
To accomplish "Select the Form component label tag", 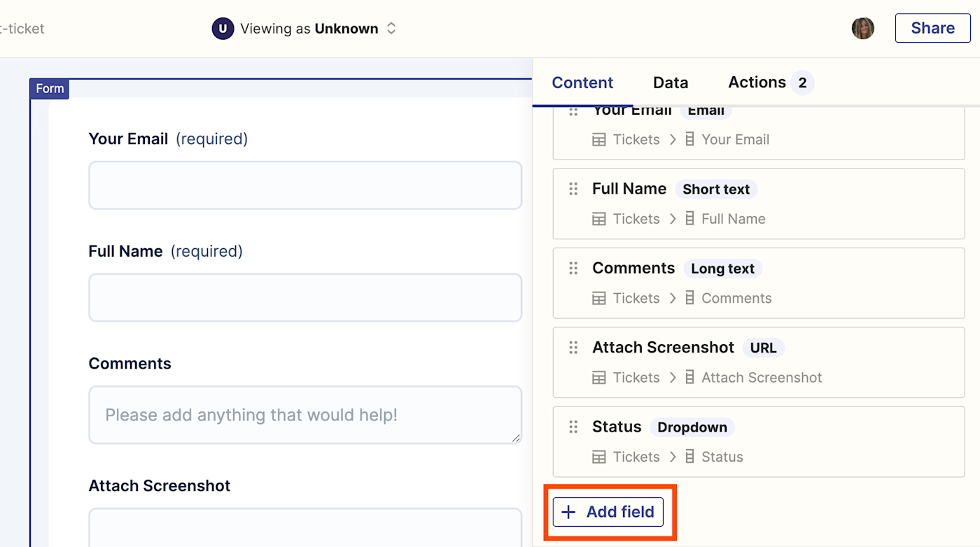I will (x=50, y=89).
